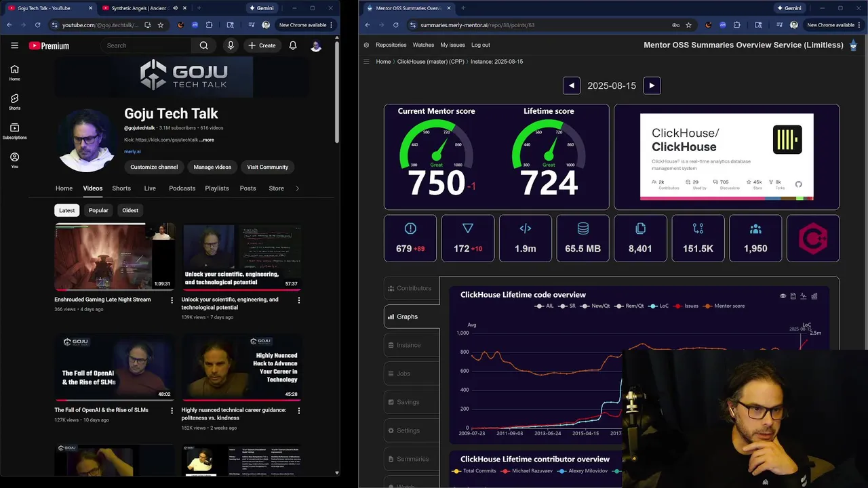Screen dimensions: 868x488
Task: Click the 151.5K commits stat card
Action: click(698, 239)
